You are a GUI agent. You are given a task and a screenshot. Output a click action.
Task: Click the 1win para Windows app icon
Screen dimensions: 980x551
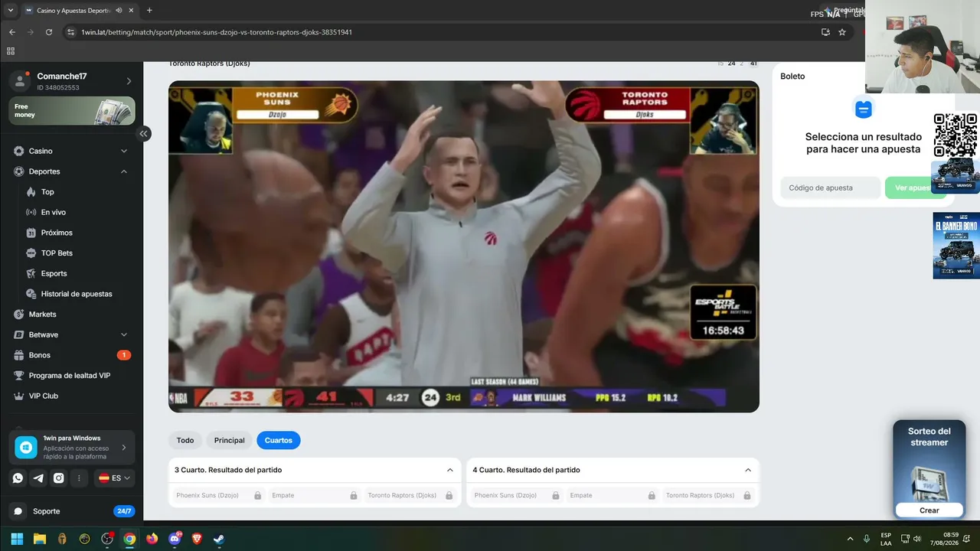(x=26, y=447)
